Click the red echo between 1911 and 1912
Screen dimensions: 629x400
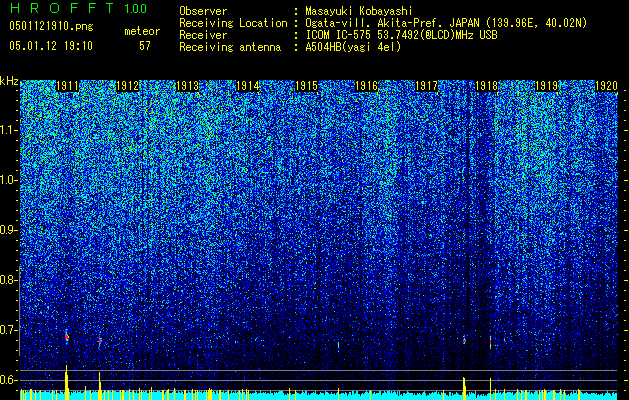coord(99,341)
